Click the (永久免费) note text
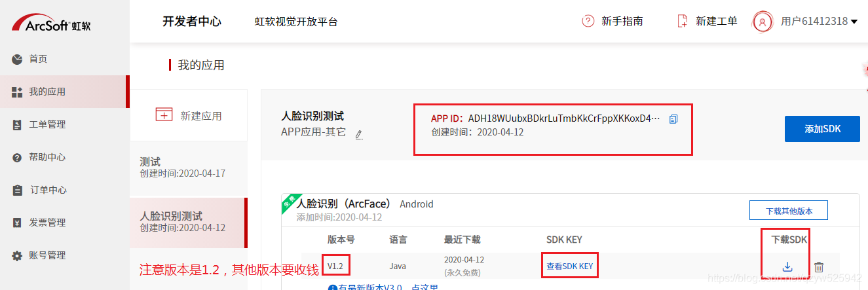868x290 pixels. click(x=463, y=272)
